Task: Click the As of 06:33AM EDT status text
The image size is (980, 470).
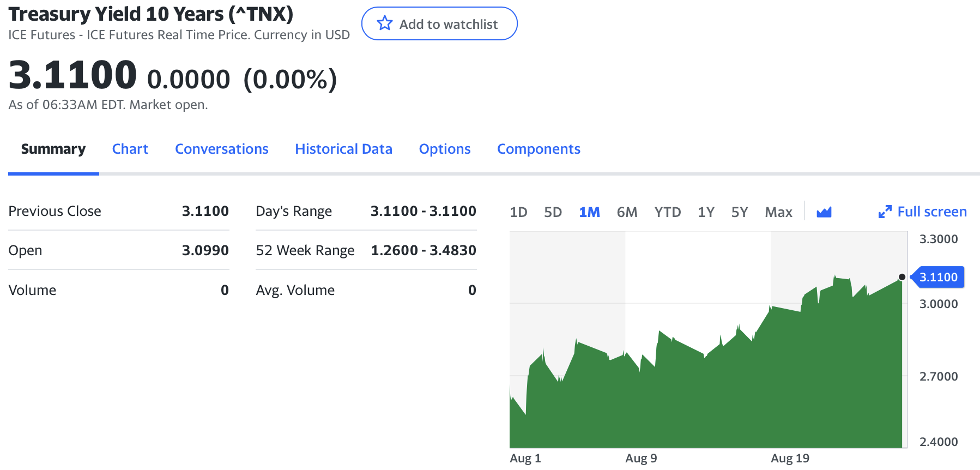Action: (108, 105)
